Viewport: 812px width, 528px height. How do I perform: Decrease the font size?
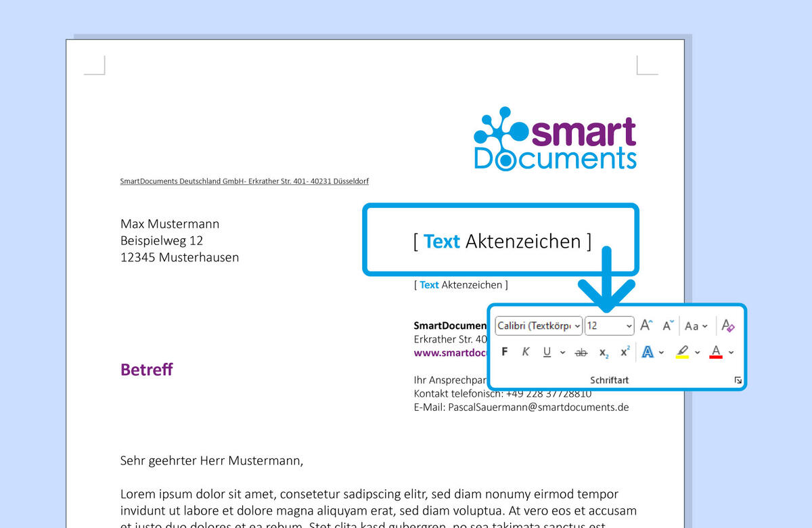[x=668, y=326]
